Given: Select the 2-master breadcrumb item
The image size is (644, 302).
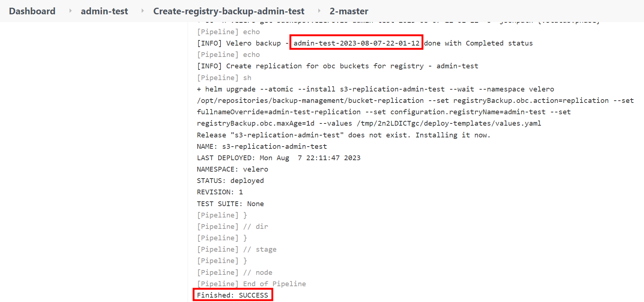Looking at the screenshot, I should (x=348, y=11).
